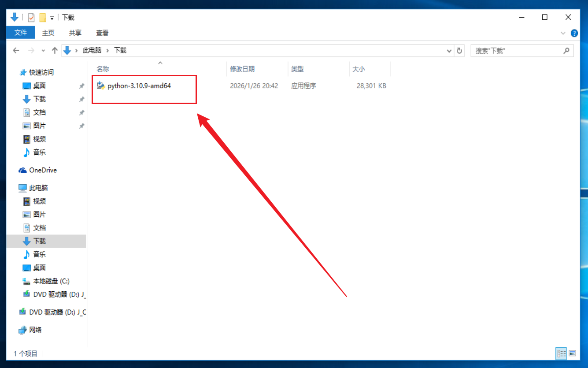The height and width of the screenshot is (368, 588).
Task: Switch to the 查看 ribbon tab
Action: pos(102,33)
